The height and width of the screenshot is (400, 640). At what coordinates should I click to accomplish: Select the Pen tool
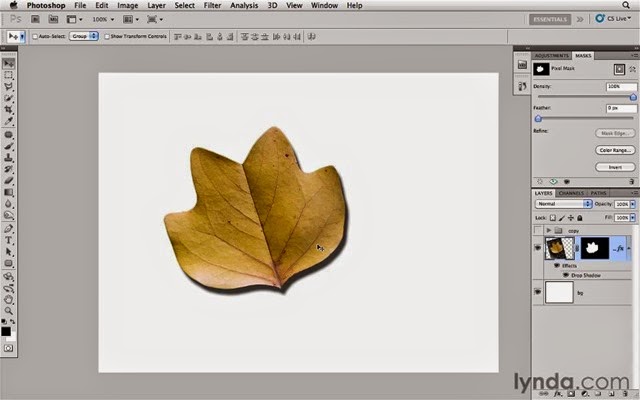[x=8, y=229]
